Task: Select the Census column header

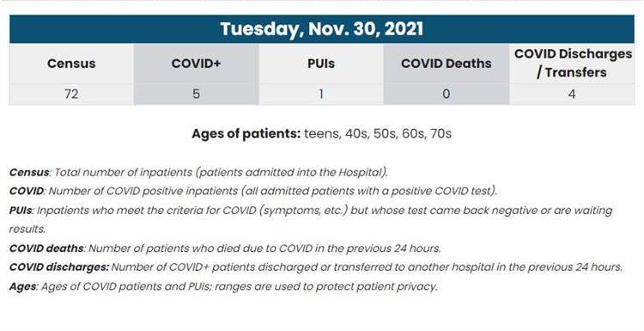Action: 71,64
